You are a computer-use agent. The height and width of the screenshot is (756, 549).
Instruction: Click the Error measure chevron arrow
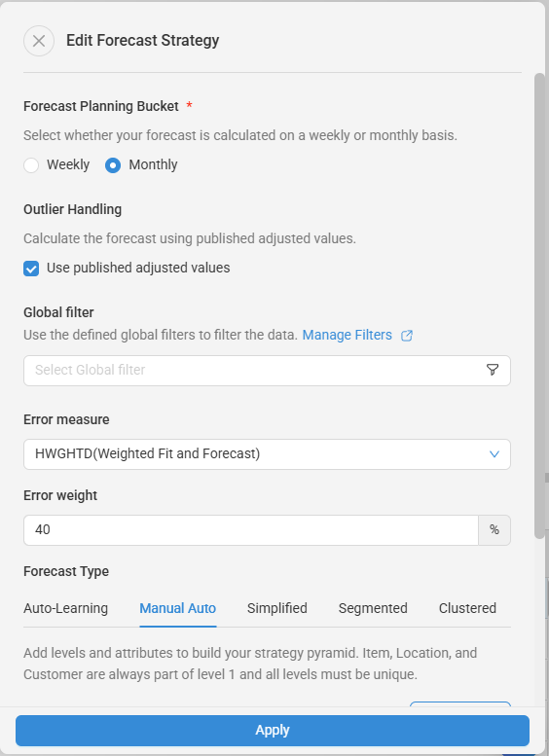(x=494, y=454)
